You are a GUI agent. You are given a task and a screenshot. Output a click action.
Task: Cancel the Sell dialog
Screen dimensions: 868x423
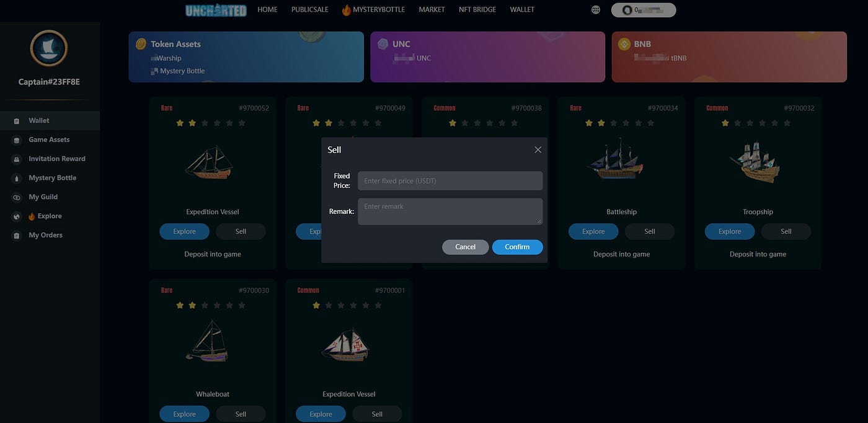[466, 247]
